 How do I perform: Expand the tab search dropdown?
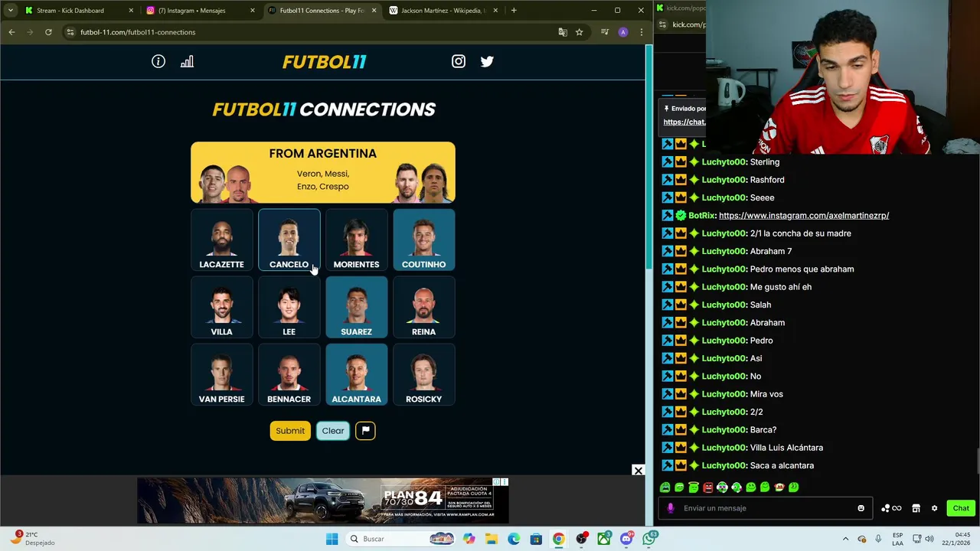coord(10,11)
